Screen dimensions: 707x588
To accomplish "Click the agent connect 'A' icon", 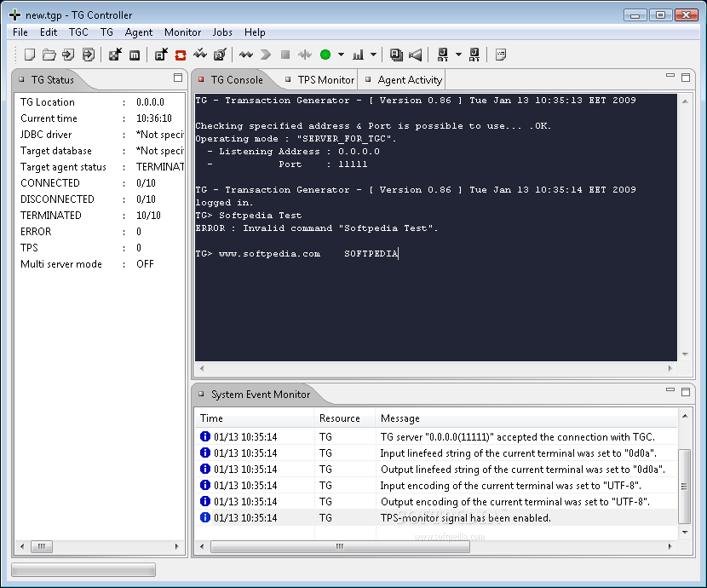I will (161, 55).
